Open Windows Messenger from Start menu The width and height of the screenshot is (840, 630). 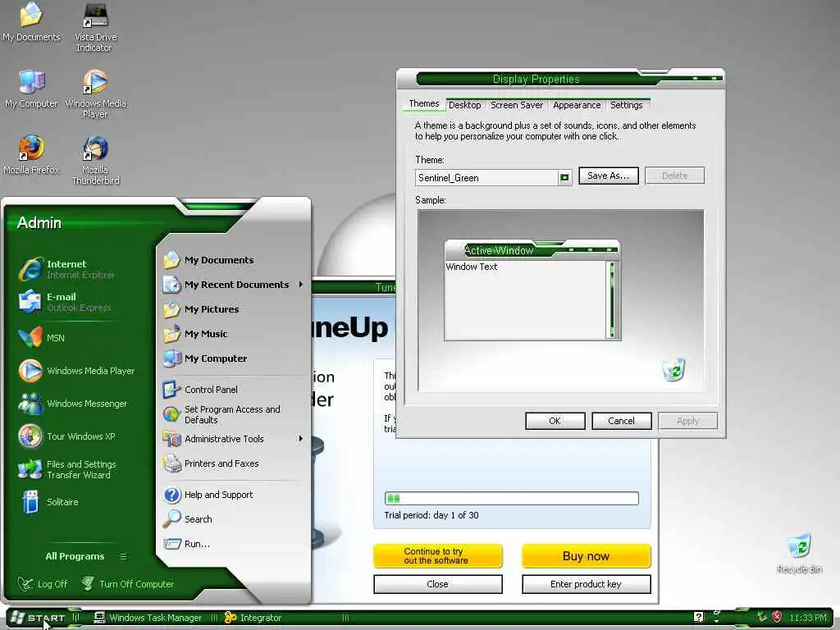72,404
